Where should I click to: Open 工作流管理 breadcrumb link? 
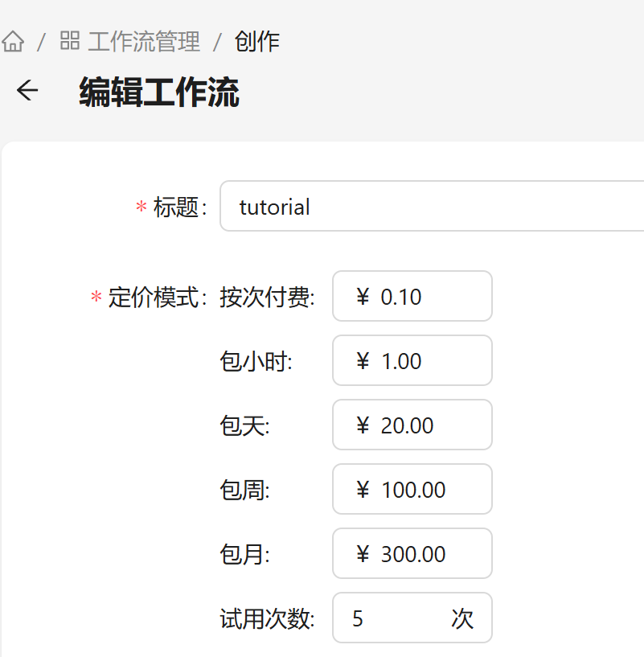(x=144, y=42)
